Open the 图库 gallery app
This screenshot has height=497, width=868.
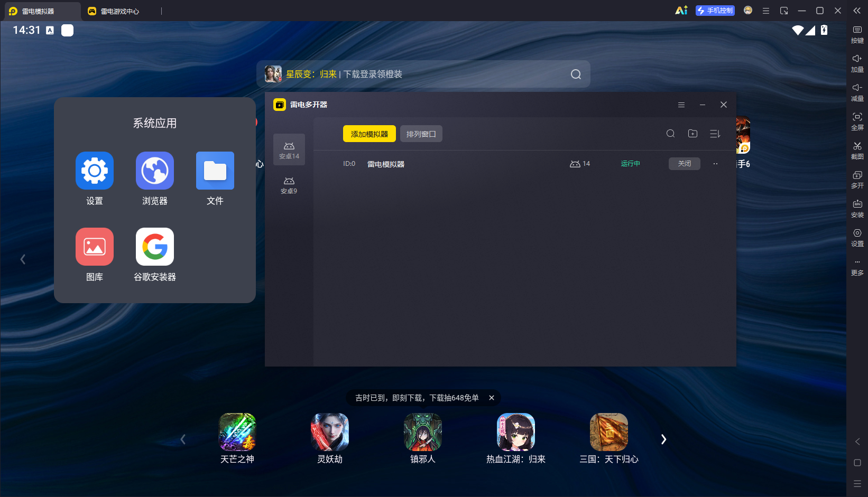point(95,247)
